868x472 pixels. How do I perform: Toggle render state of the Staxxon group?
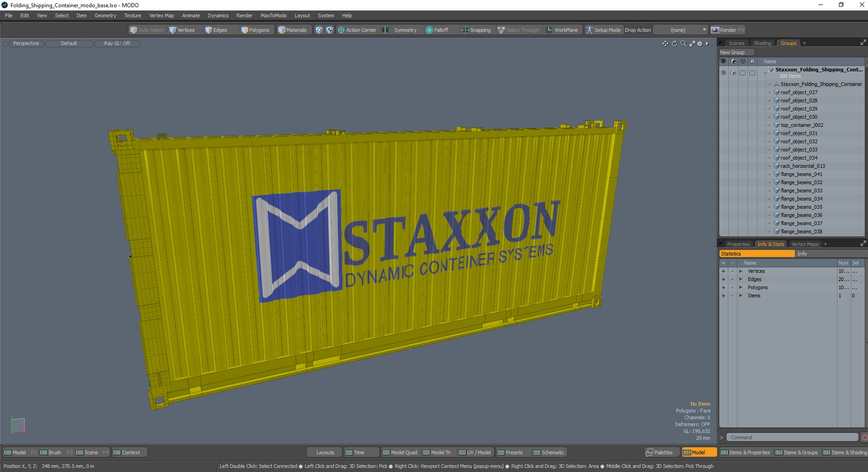(x=733, y=73)
